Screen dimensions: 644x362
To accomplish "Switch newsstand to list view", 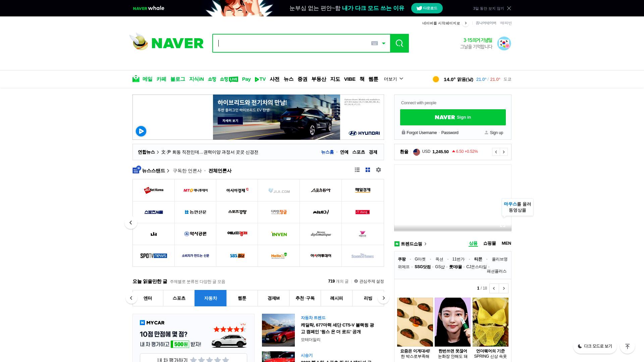I will tap(357, 170).
